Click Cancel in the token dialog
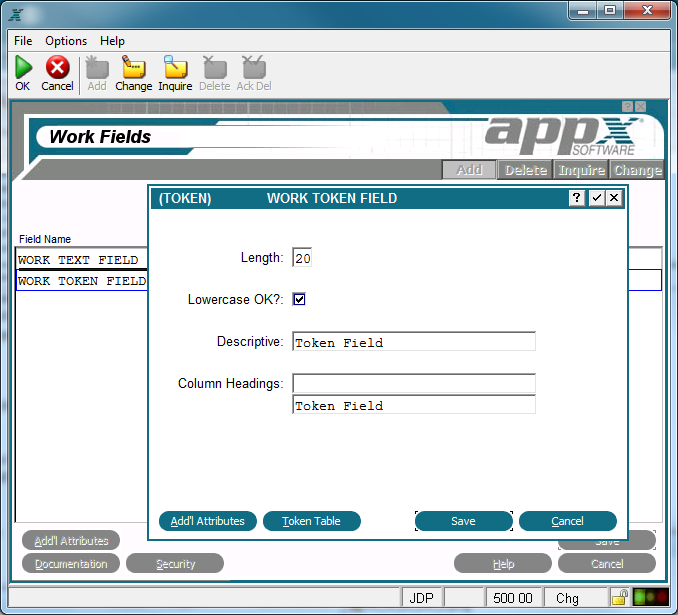 point(567,521)
